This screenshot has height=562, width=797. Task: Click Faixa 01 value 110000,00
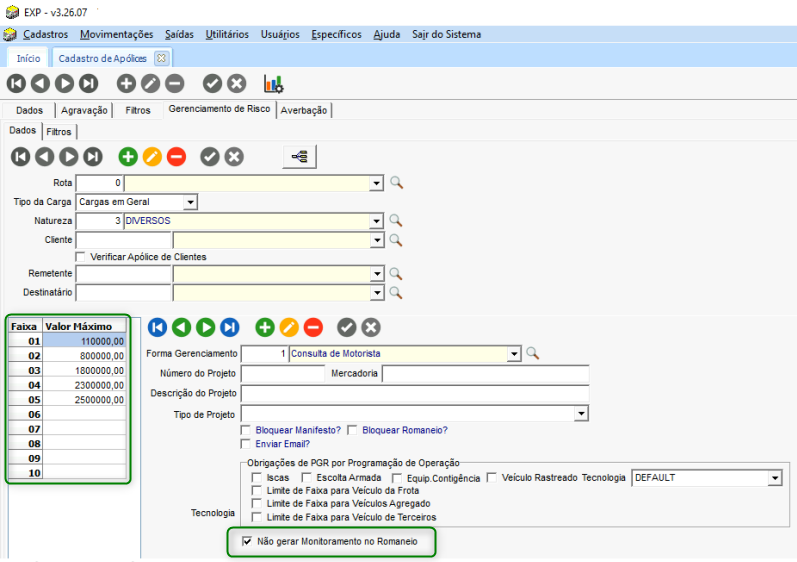pyautogui.click(x=84, y=341)
